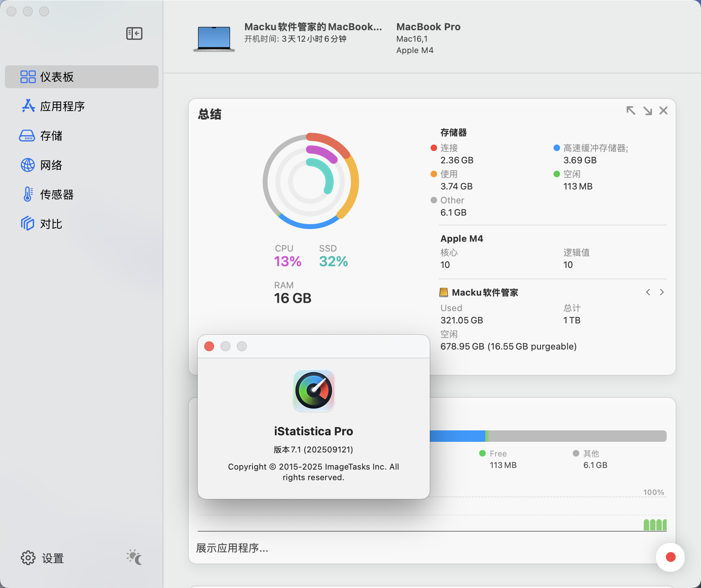Screen dimensions: 701x588
Task: Move summary card up-left with arrow icon
Action: (x=631, y=111)
